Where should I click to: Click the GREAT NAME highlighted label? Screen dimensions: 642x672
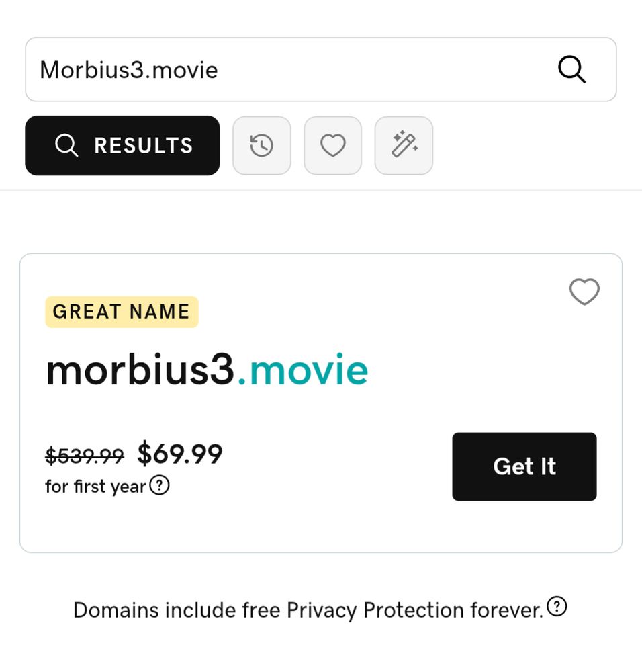[x=121, y=311]
